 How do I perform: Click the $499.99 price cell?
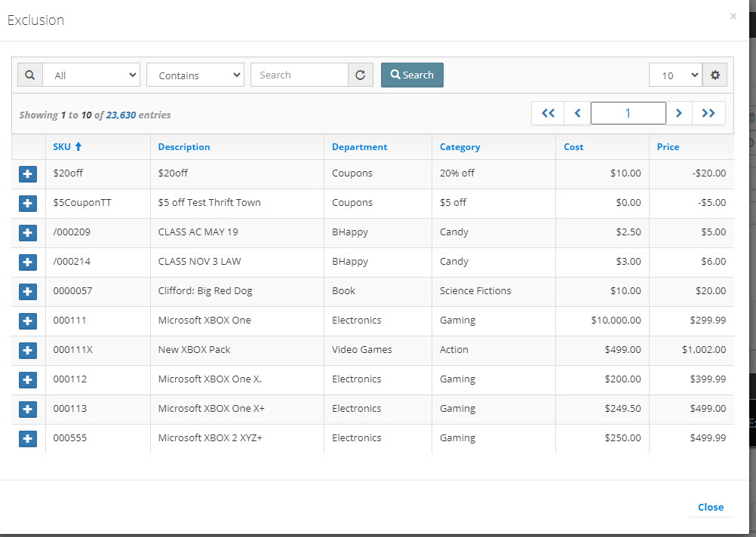click(x=708, y=437)
